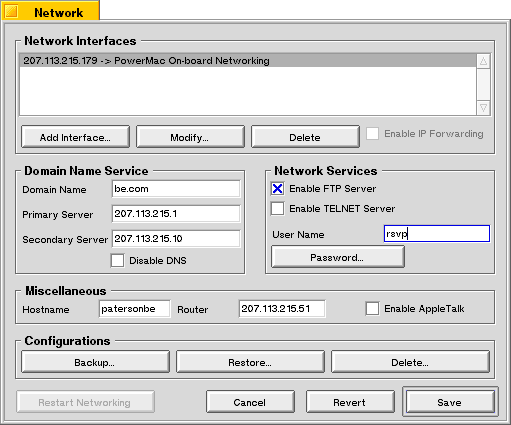Screen dimensions: 511x425
Task: Save the network settings
Action: 450,402
